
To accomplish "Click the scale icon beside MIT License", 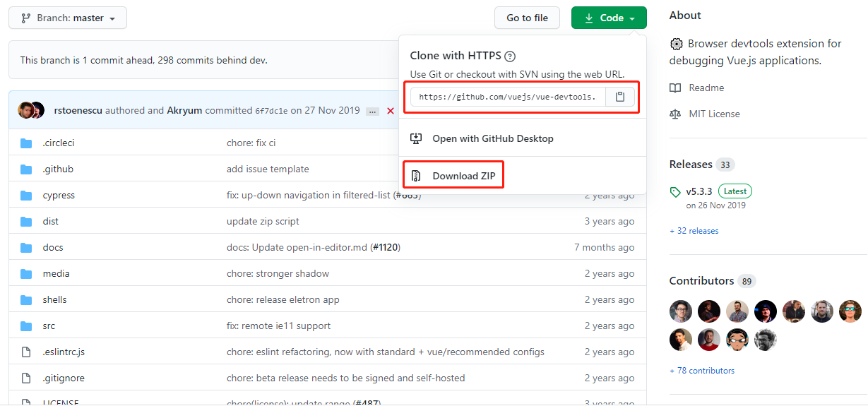I will pyautogui.click(x=675, y=114).
